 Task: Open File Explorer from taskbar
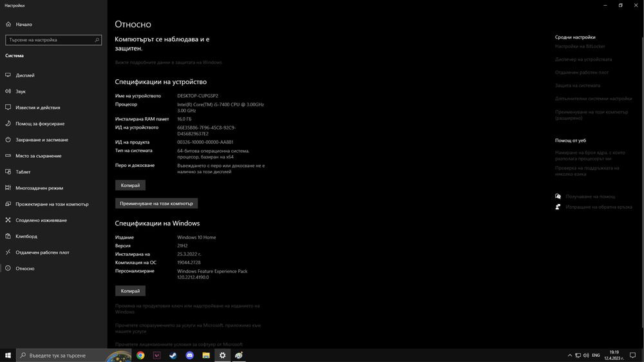coord(206,356)
